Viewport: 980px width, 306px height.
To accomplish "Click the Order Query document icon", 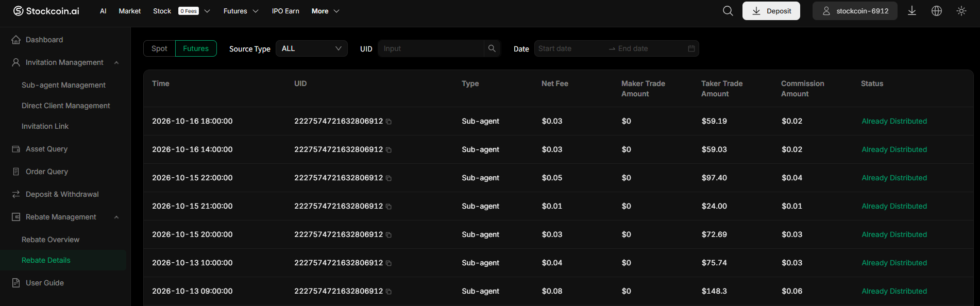I will pos(16,172).
